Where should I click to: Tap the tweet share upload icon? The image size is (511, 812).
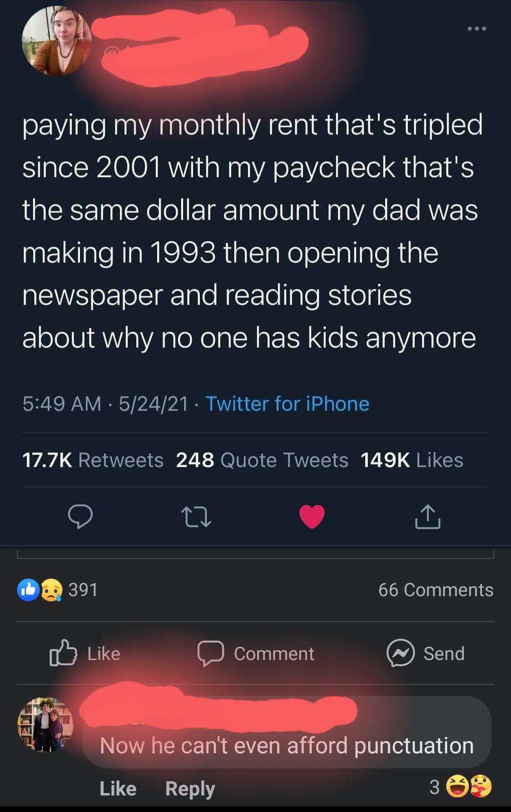click(x=428, y=516)
